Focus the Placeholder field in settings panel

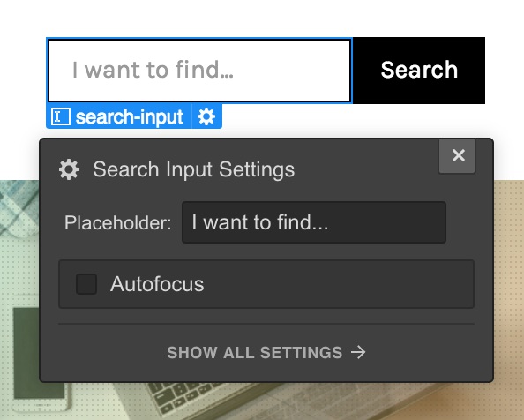pyautogui.click(x=314, y=222)
